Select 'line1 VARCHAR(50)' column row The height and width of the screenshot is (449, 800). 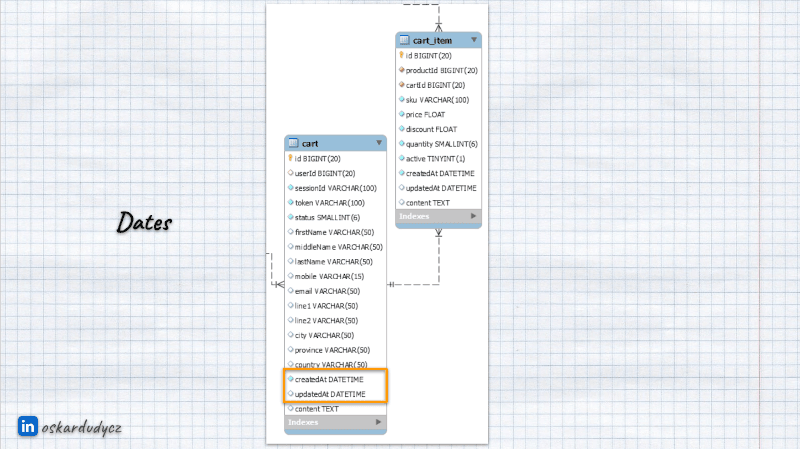tap(335, 306)
